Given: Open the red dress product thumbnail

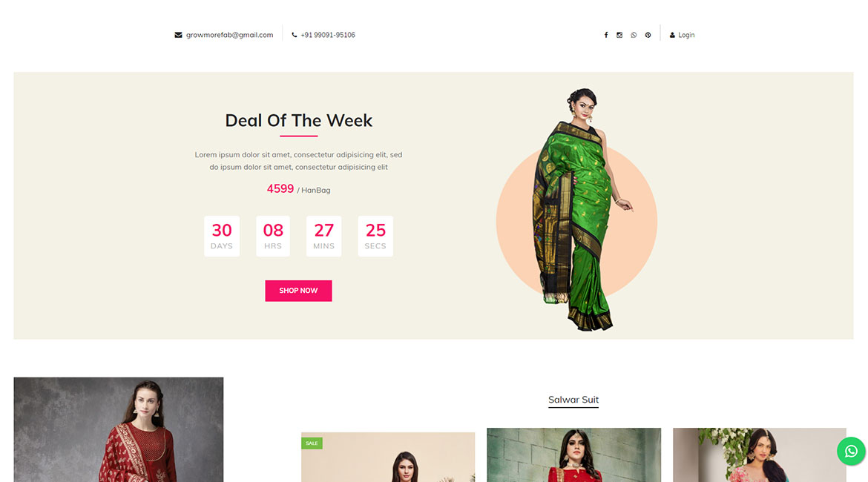Looking at the screenshot, I should 573,455.
